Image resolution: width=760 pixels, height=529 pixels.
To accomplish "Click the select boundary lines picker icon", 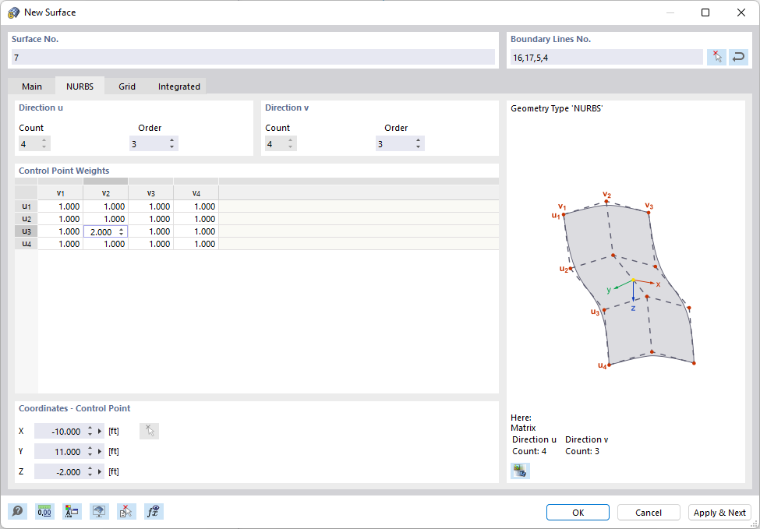I will [x=717, y=57].
